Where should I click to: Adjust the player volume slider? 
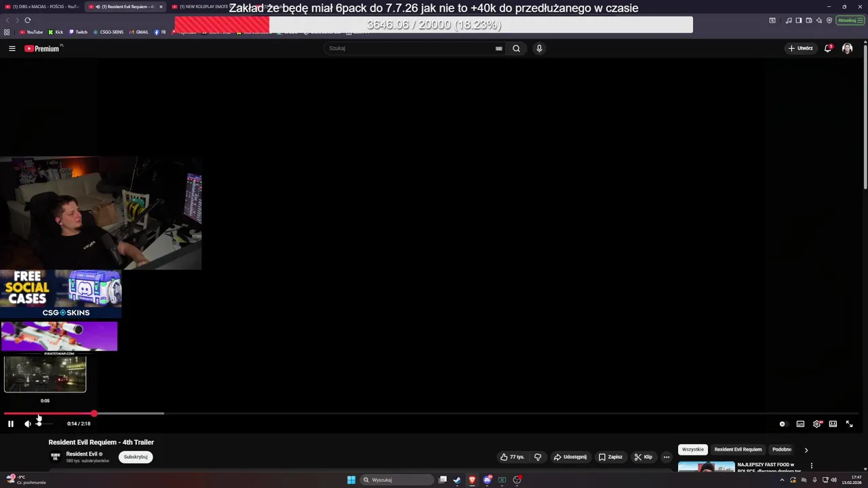[x=43, y=424]
